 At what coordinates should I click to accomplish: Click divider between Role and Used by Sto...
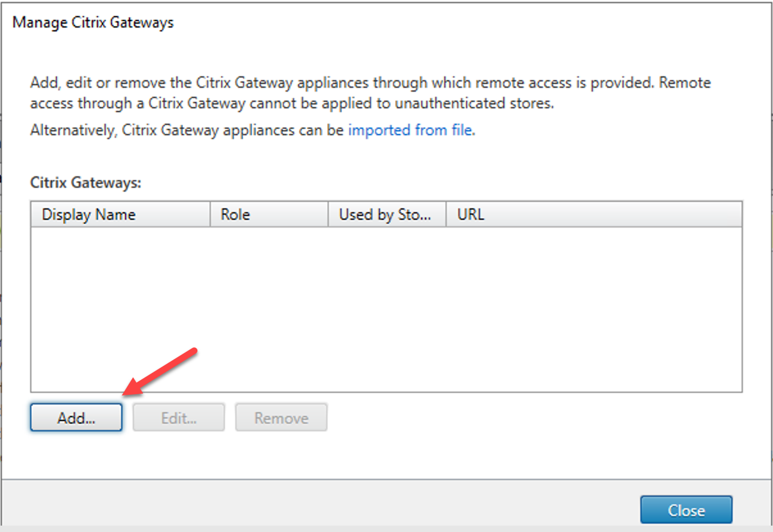328,215
